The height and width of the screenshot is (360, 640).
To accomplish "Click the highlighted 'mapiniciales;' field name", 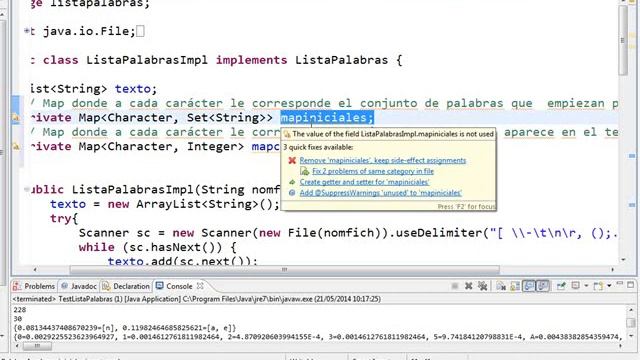I will [327, 118].
